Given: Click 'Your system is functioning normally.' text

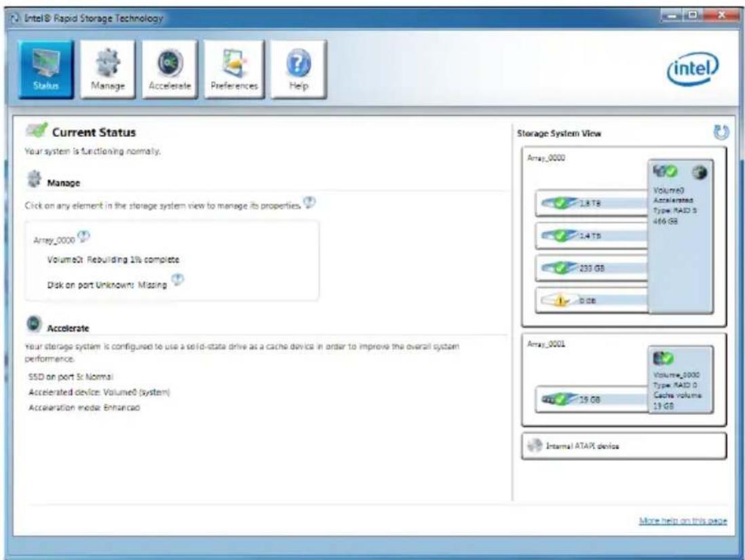Looking at the screenshot, I should click(93, 151).
